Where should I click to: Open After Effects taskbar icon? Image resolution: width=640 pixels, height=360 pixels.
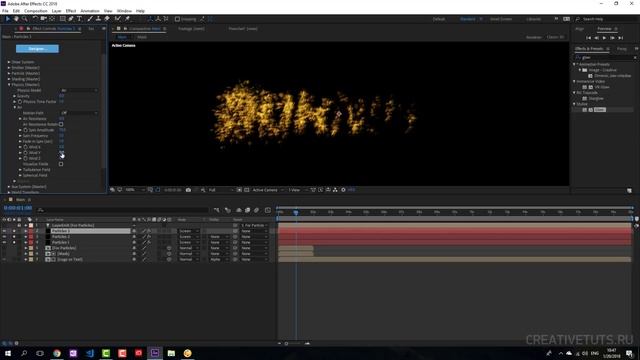tap(155, 353)
